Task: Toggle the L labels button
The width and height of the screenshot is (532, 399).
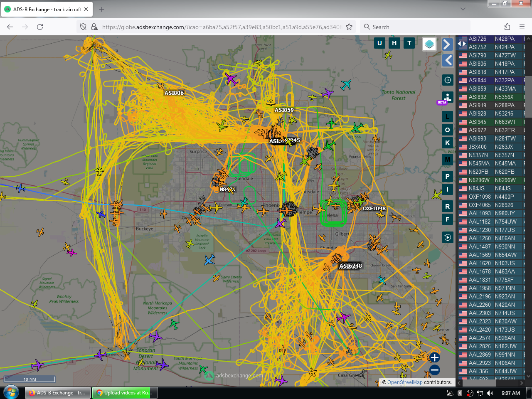Action: 447,117
